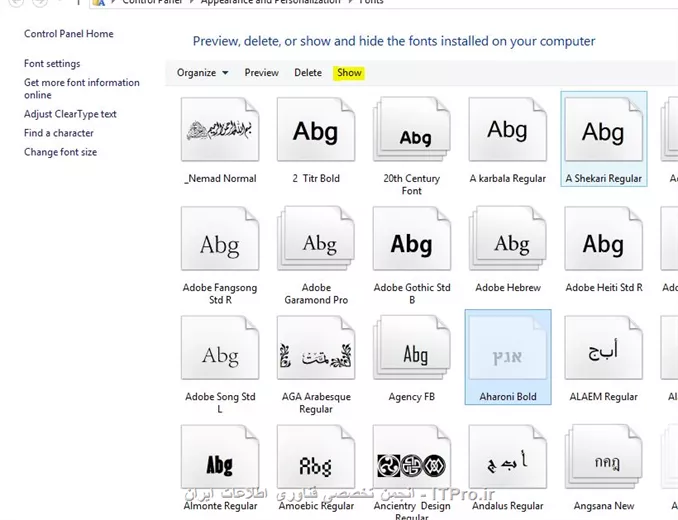This screenshot has height=520, width=678.
Task: Click the Adobe Heiti Std R label
Action: click(x=604, y=287)
